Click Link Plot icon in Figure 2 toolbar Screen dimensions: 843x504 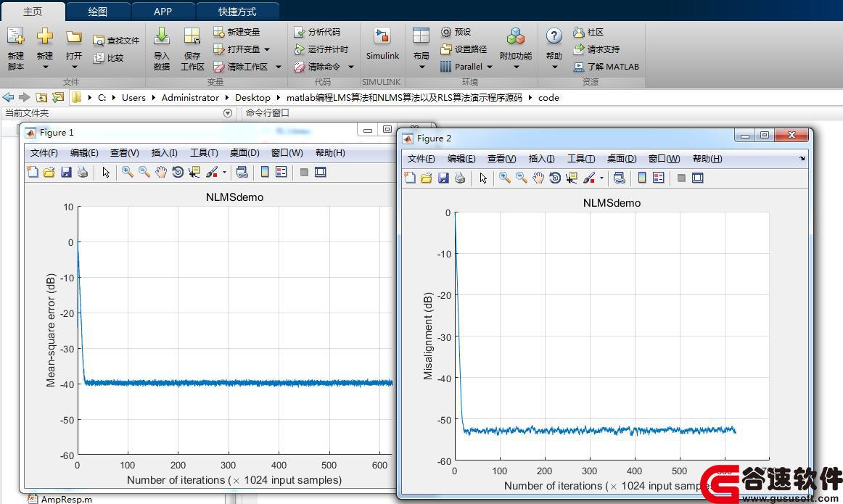[x=620, y=178]
